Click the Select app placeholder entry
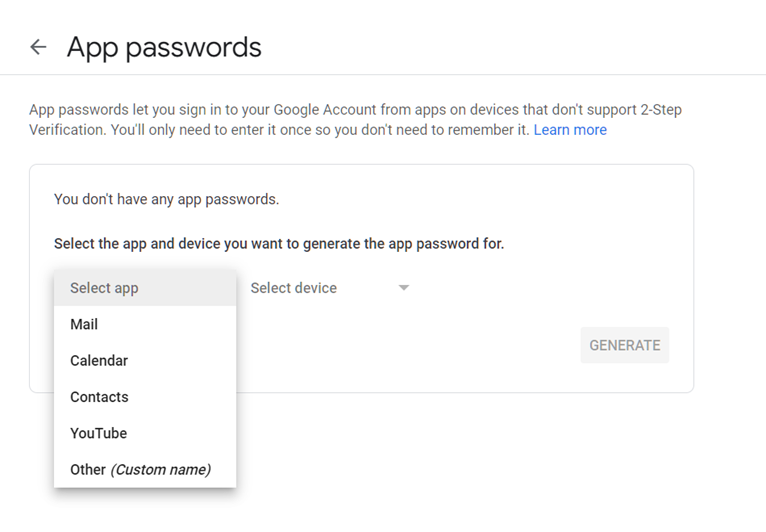766x532 pixels. coord(145,288)
